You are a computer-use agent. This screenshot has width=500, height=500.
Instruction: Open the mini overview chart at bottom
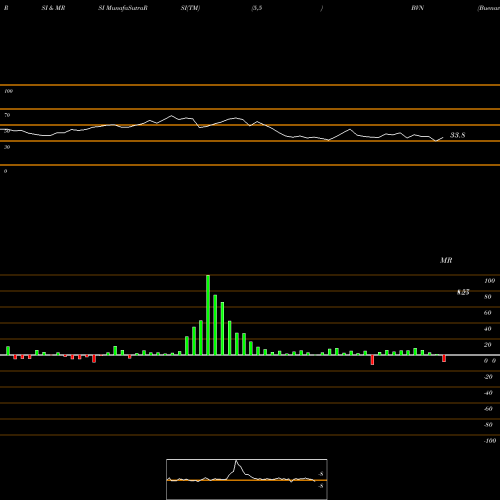click(x=247, y=479)
